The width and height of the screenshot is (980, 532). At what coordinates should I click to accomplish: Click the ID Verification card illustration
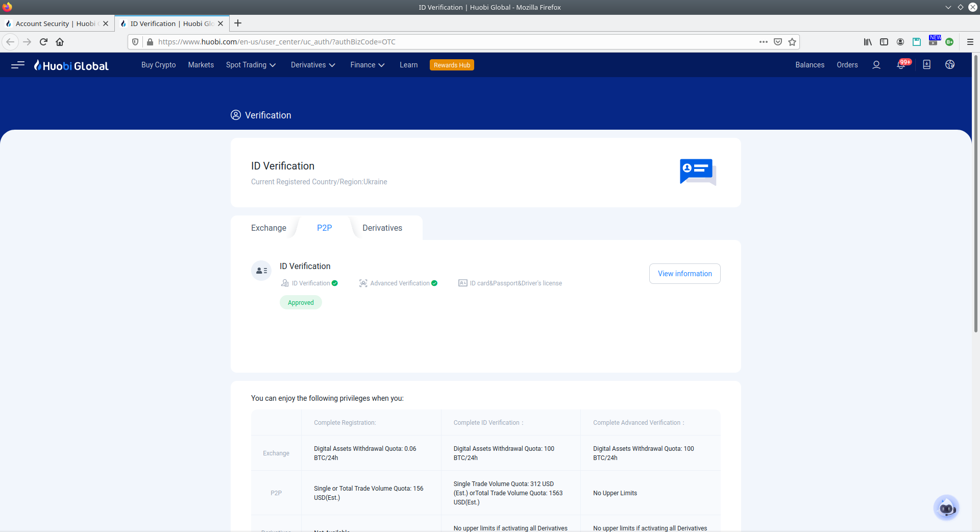click(x=698, y=172)
